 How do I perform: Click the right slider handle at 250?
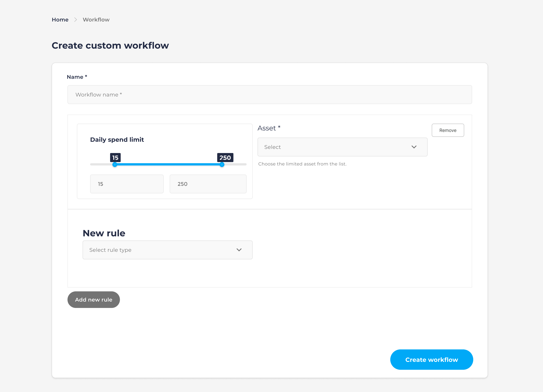[222, 164]
